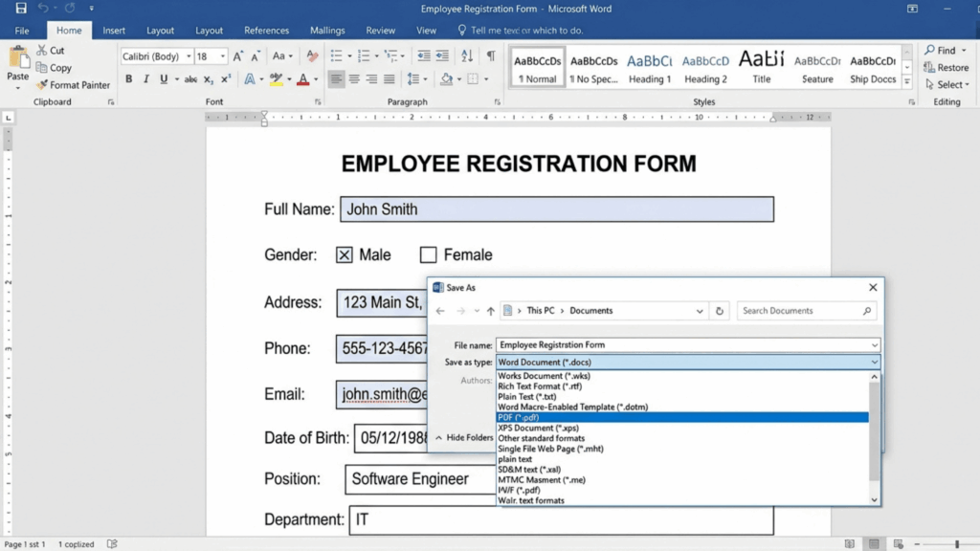Open Find in the Editing group

coord(942,50)
